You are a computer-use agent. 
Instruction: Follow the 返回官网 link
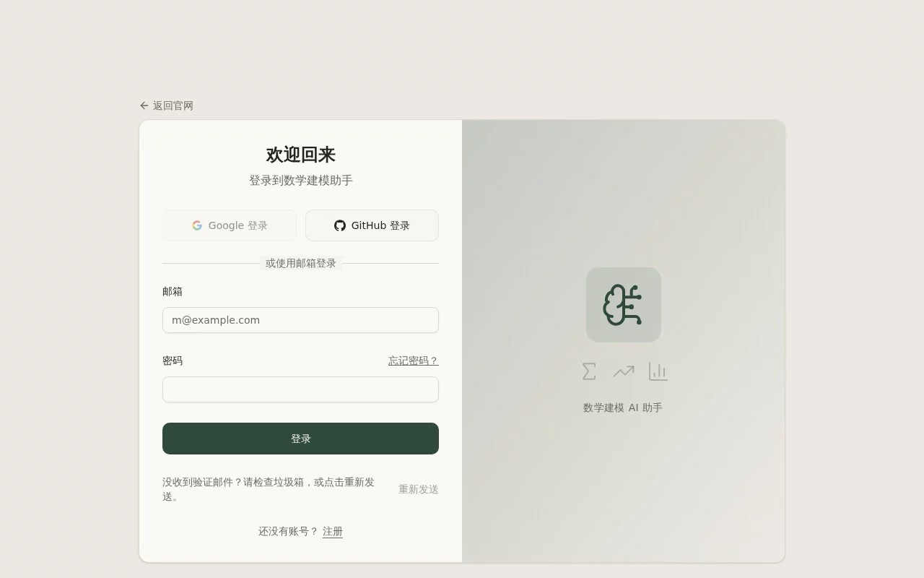[167, 105]
